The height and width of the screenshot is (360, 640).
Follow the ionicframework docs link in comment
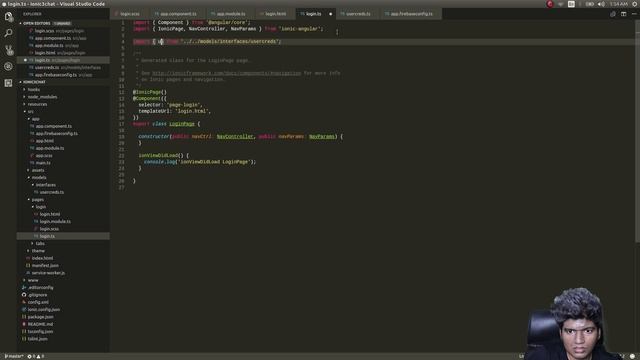[x=227, y=73]
